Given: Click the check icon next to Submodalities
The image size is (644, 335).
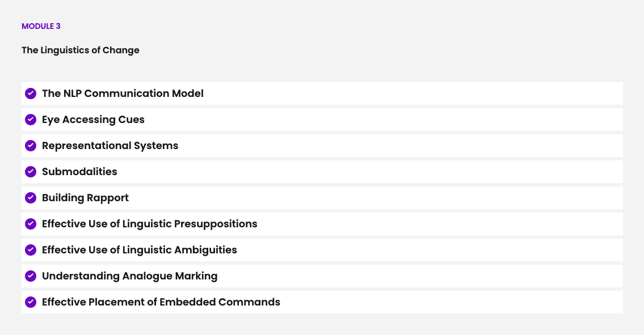Looking at the screenshot, I should 31,172.
